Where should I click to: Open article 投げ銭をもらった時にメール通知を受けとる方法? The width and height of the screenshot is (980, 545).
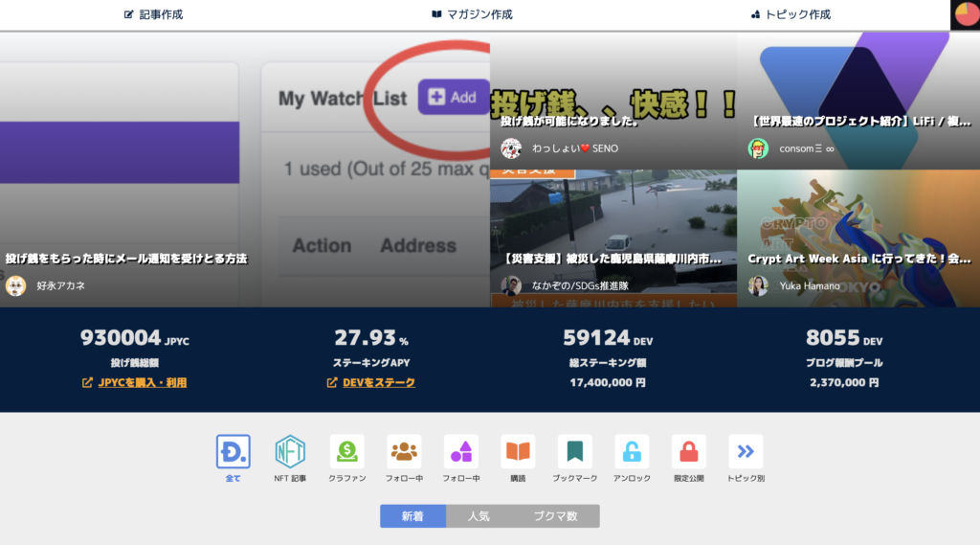(126, 259)
